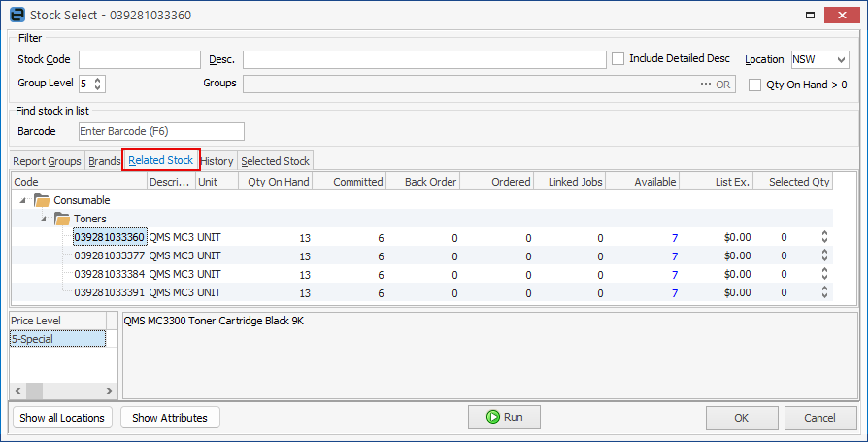This screenshot has height=442, width=868.
Task: Click the Group Level value field
Action: [86, 85]
